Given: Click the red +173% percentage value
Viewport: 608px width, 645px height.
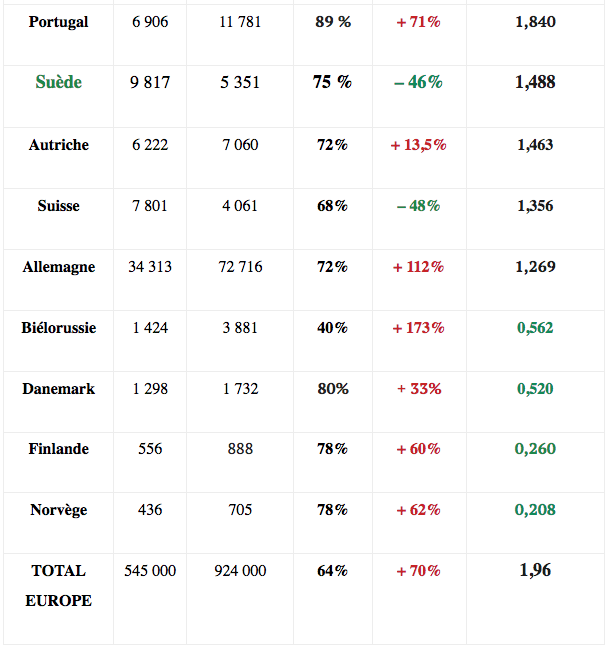Looking at the screenshot, I should (x=418, y=328).
